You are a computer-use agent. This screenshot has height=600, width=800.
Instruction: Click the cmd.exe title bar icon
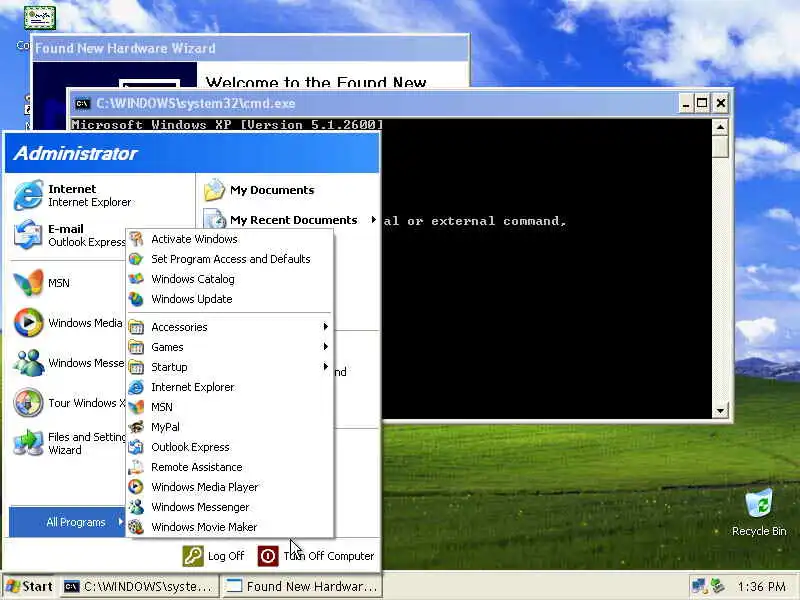click(x=82, y=104)
